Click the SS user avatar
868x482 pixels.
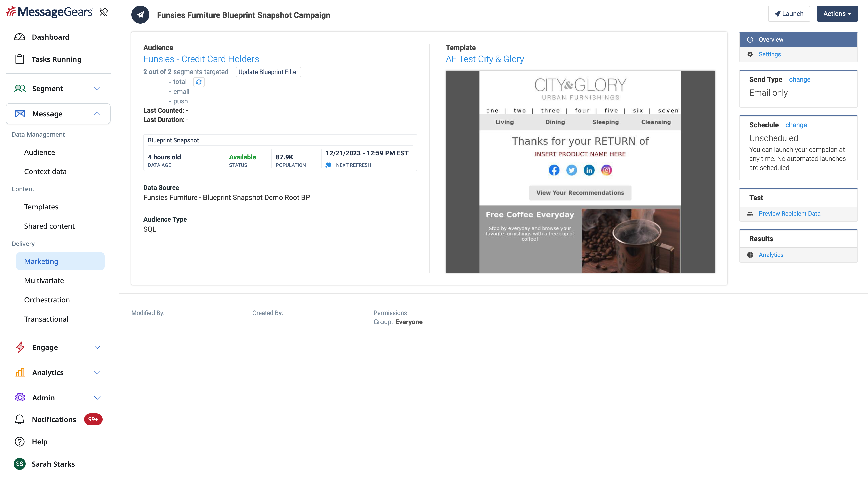20,464
